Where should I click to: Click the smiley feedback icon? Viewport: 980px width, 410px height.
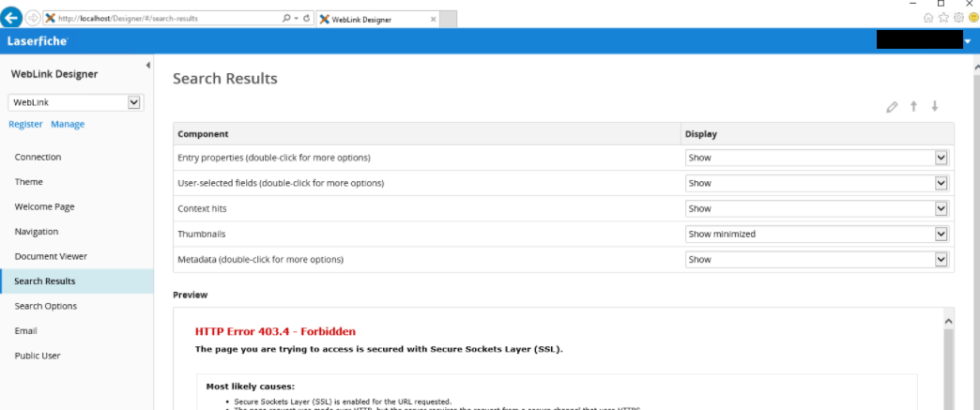click(973, 18)
